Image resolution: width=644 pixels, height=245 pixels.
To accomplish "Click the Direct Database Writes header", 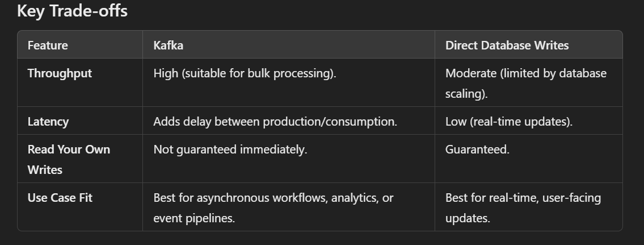I will click(x=507, y=45).
